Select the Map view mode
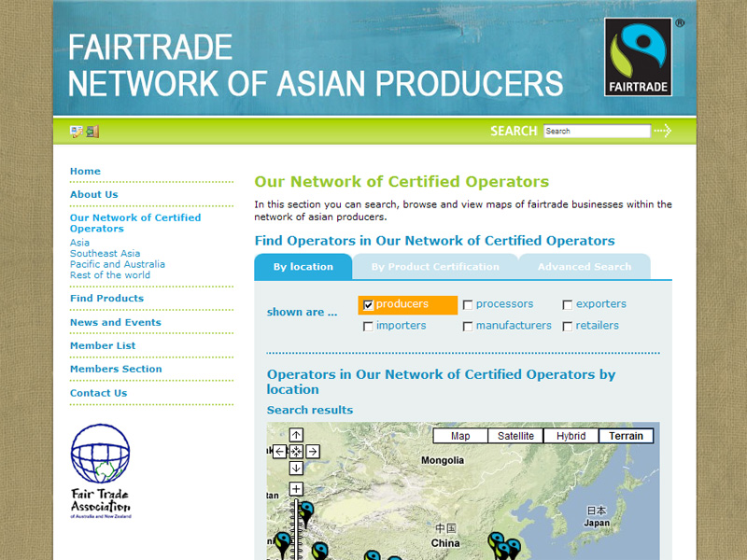747x560 pixels. tap(461, 436)
